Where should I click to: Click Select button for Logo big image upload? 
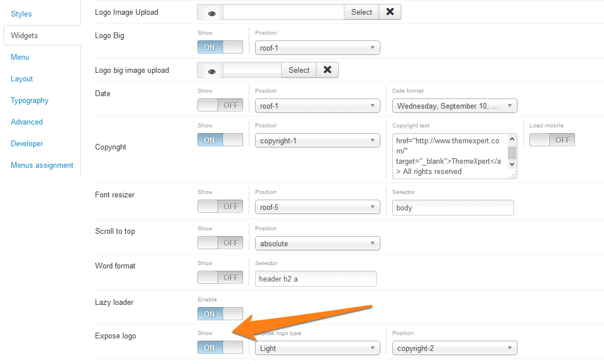click(x=299, y=70)
